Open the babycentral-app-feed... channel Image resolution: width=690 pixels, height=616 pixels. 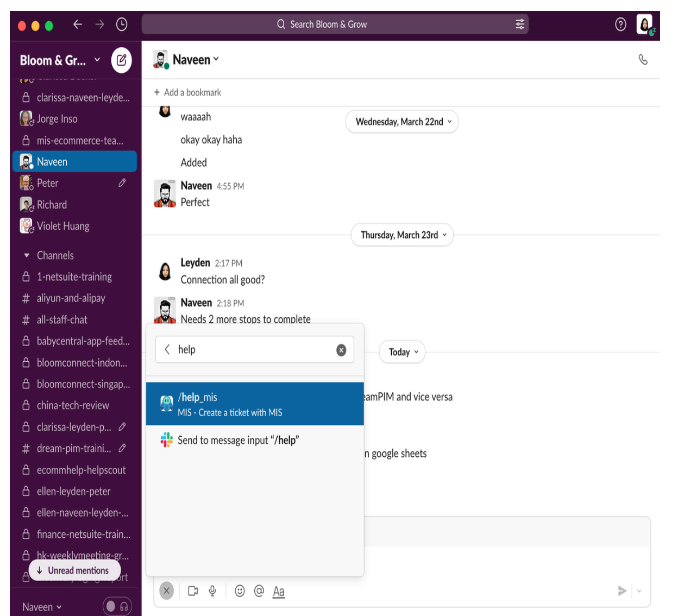pyautogui.click(x=74, y=341)
